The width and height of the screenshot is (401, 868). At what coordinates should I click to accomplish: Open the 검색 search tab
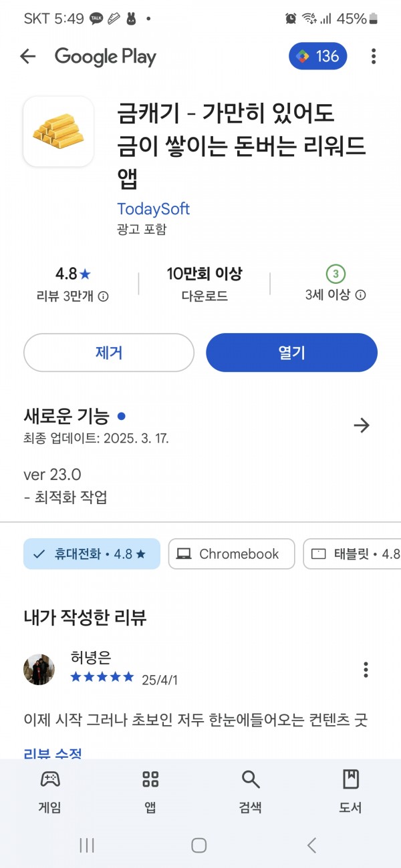tap(250, 791)
